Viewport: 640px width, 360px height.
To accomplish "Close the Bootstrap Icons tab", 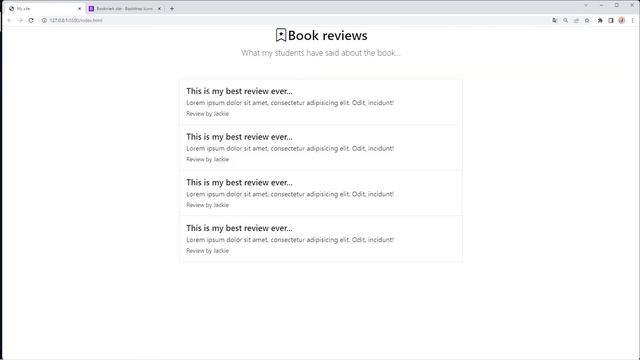I will [x=160, y=8].
